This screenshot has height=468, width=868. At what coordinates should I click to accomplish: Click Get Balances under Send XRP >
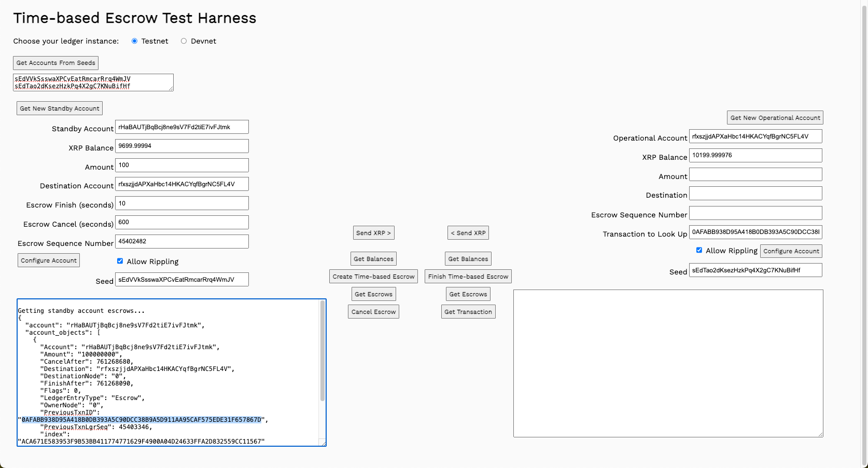click(373, 258)
